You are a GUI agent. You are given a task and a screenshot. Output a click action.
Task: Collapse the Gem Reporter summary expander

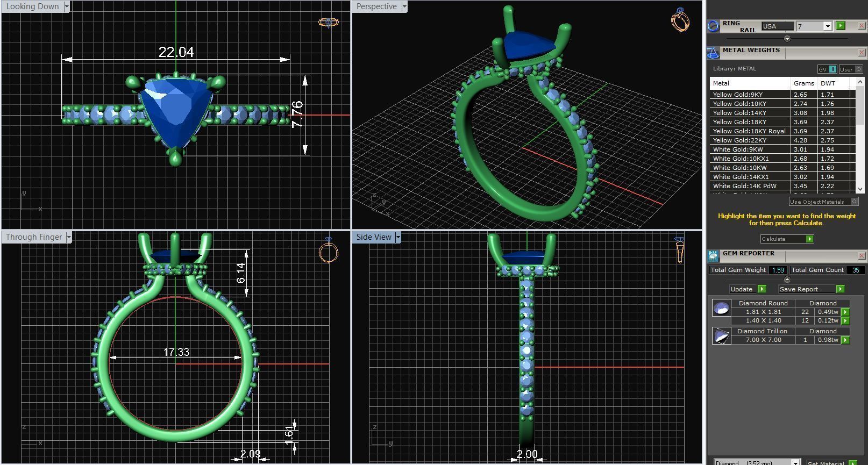coord(787,280)
